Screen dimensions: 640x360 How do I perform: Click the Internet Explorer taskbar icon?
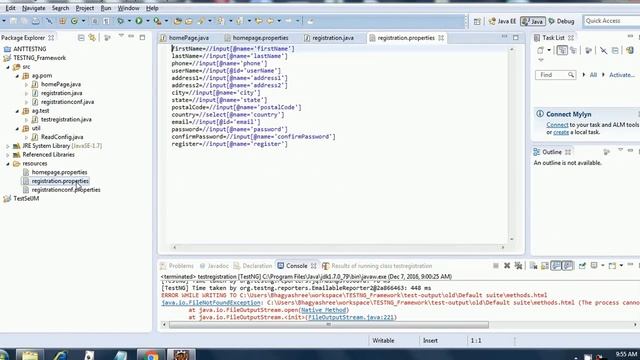point(60,355)
